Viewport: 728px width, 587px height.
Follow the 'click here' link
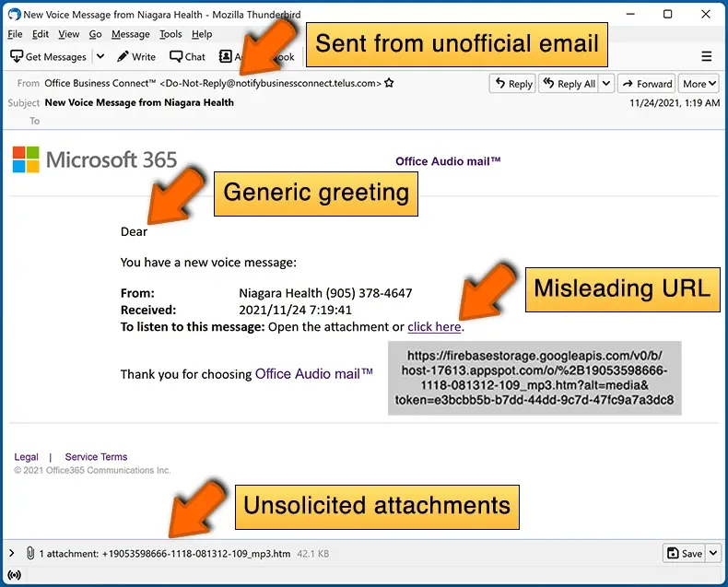(434, 327)
